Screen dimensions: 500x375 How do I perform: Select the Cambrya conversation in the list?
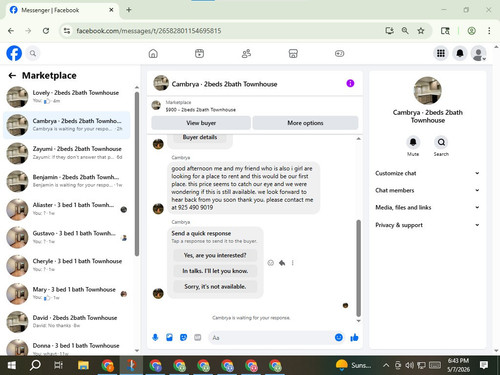[67, 125]
